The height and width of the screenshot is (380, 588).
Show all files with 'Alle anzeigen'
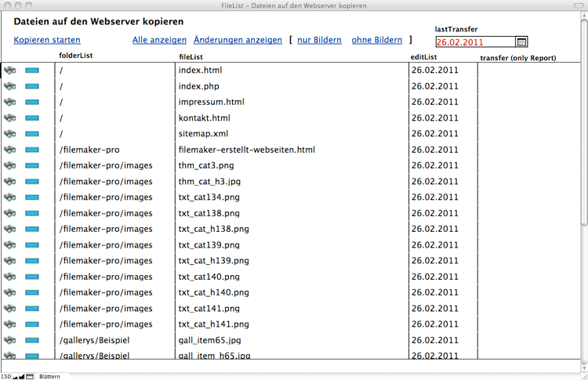click(x=159, y=40)
